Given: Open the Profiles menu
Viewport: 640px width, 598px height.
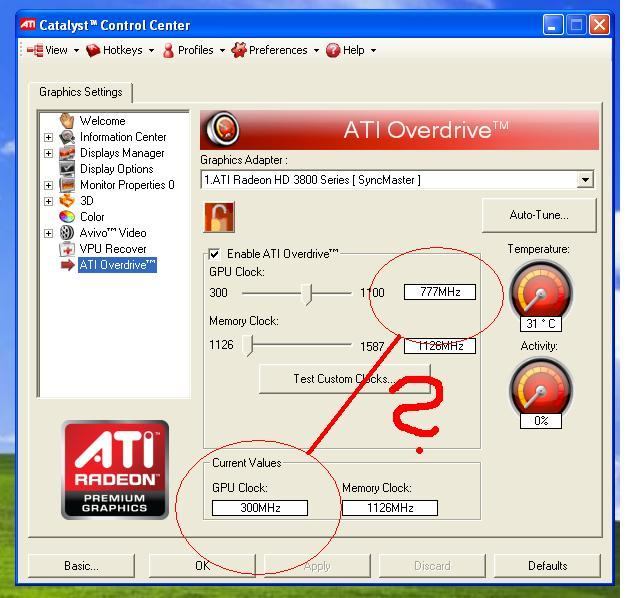Looking at the screenshot, I should (194, 50).
